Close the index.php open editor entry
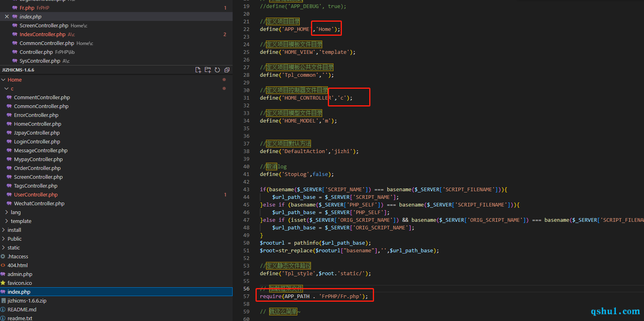Screen dimensions: 644x321 coord(7,16)
